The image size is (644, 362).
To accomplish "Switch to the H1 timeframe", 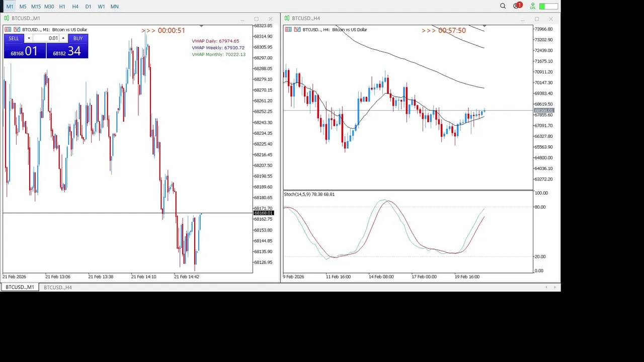I will (x=62, y=7).
